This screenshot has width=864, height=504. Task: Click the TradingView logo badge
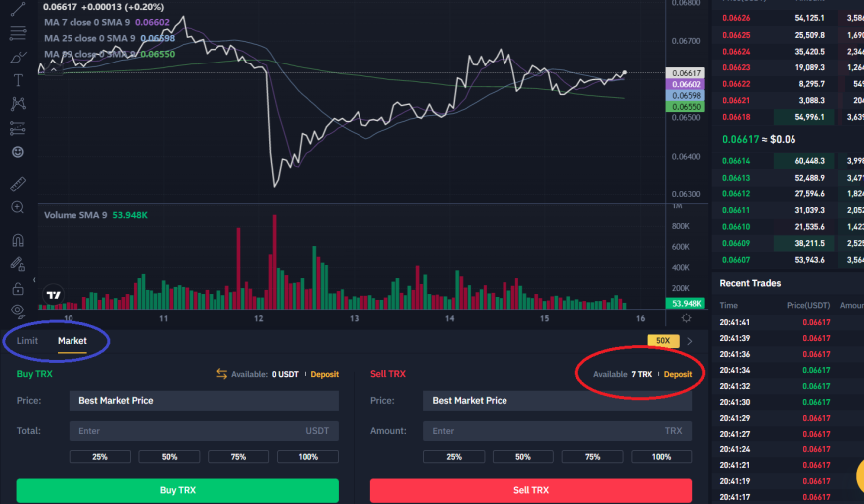click(53, 295)
